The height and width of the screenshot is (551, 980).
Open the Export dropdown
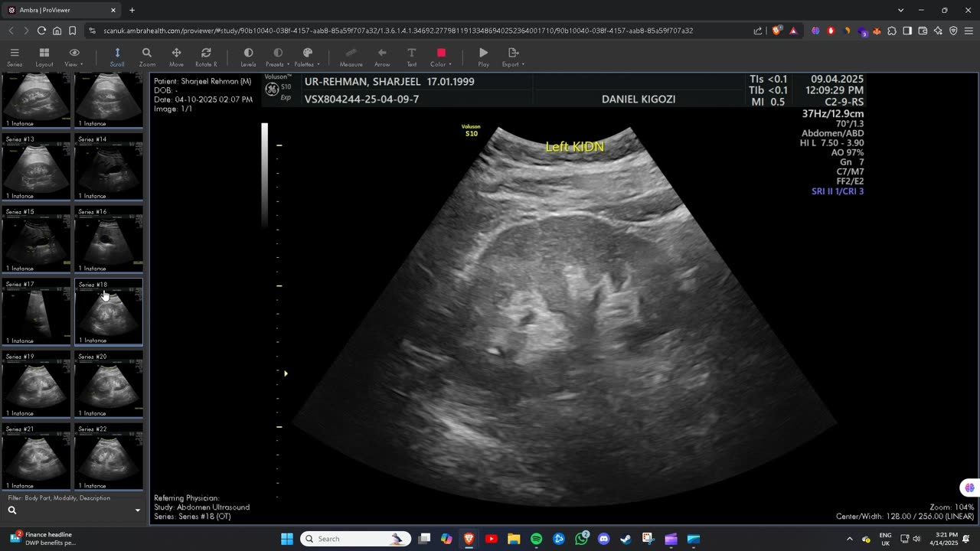pyautogui.click(x=513, y=57)
